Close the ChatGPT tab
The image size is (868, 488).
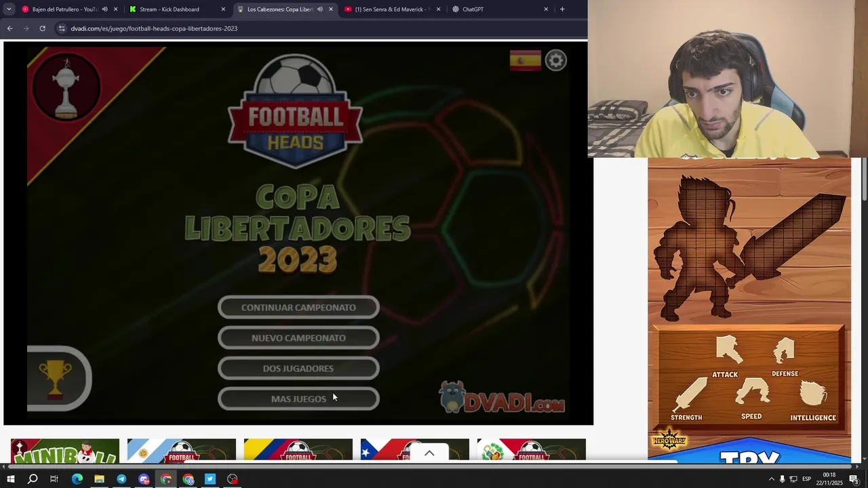(x=546, y=9)
